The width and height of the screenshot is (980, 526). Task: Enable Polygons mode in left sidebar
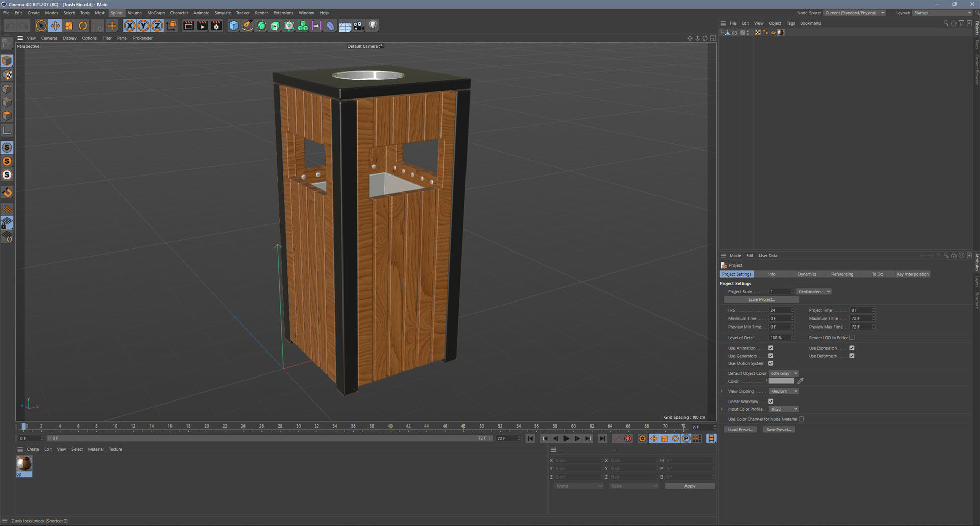tap(7, 116)
